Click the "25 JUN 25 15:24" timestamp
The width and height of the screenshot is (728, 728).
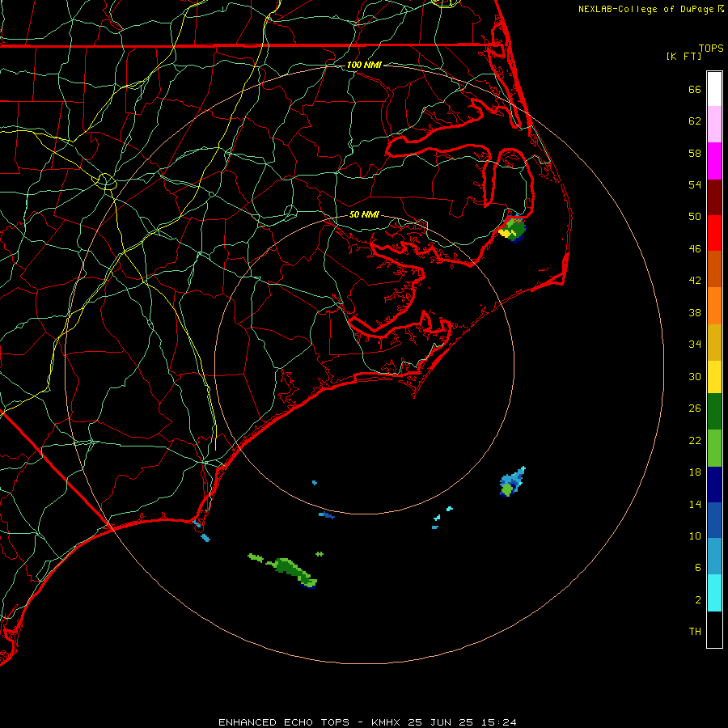462,722
